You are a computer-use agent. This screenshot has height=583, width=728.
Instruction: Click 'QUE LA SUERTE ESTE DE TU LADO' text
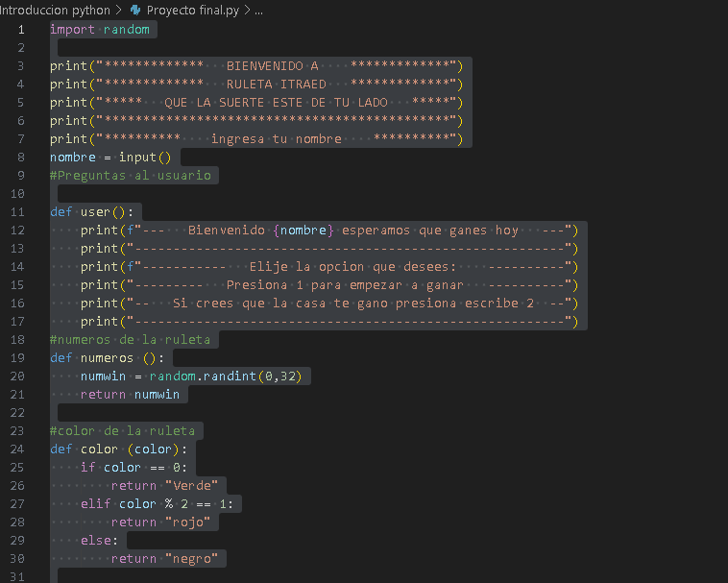(277, 103)
